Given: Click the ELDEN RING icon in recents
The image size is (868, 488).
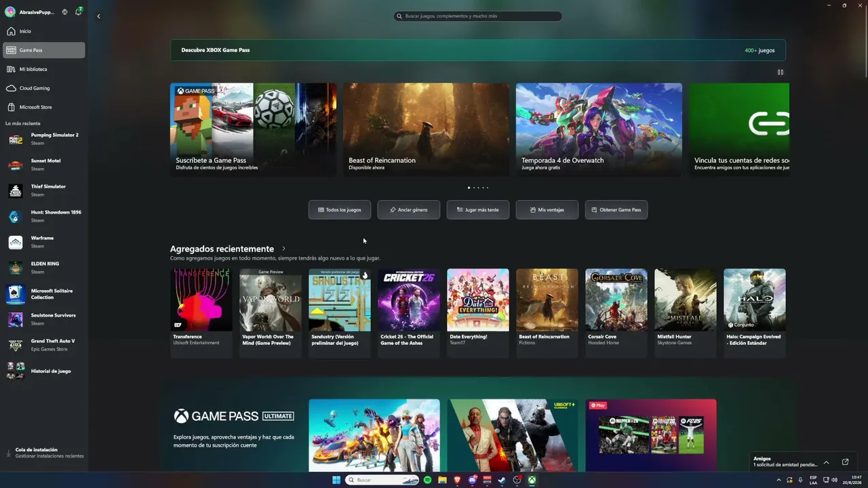Looking at the screenshot, I should tap(16, 268).
